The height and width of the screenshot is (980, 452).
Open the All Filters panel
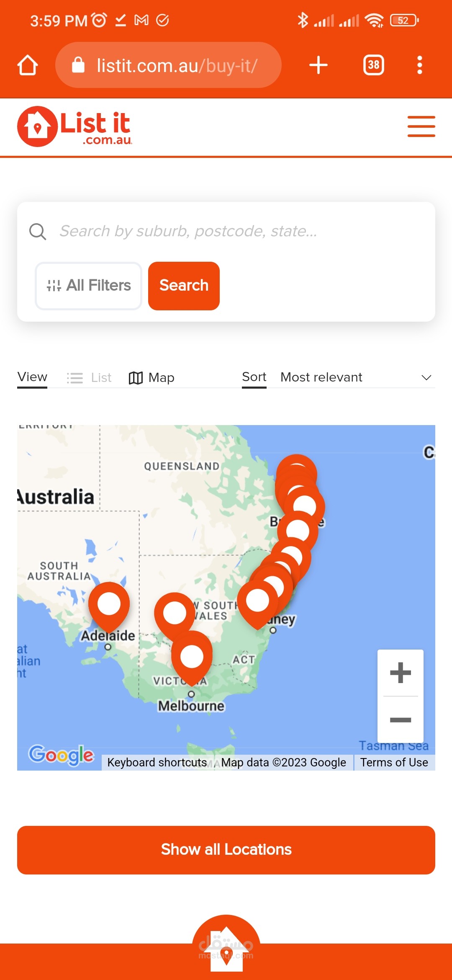point(88,286)
